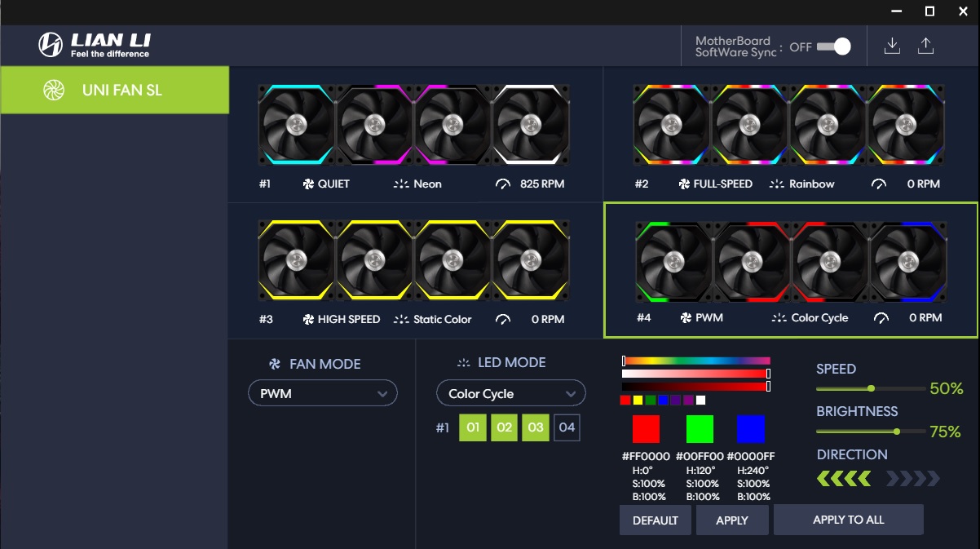Select the large red #FF0000 color box
The width and height of the screenshot is (980, 549).
click(647, 429)
